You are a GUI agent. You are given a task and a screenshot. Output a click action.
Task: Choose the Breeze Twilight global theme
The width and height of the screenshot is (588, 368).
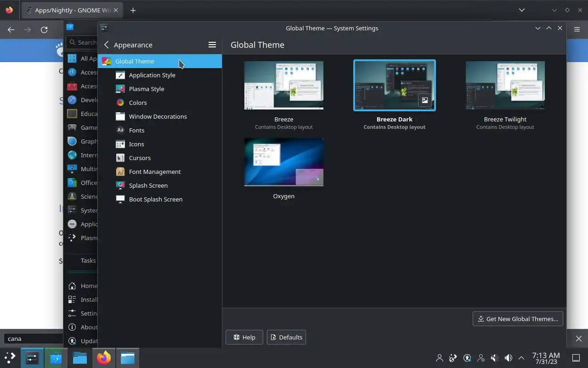click(x=505, y=86)
